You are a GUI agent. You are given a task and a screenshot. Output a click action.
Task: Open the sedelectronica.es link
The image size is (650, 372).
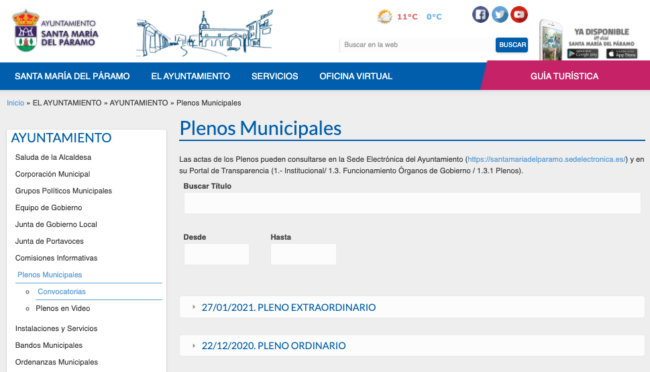point(546,159)
